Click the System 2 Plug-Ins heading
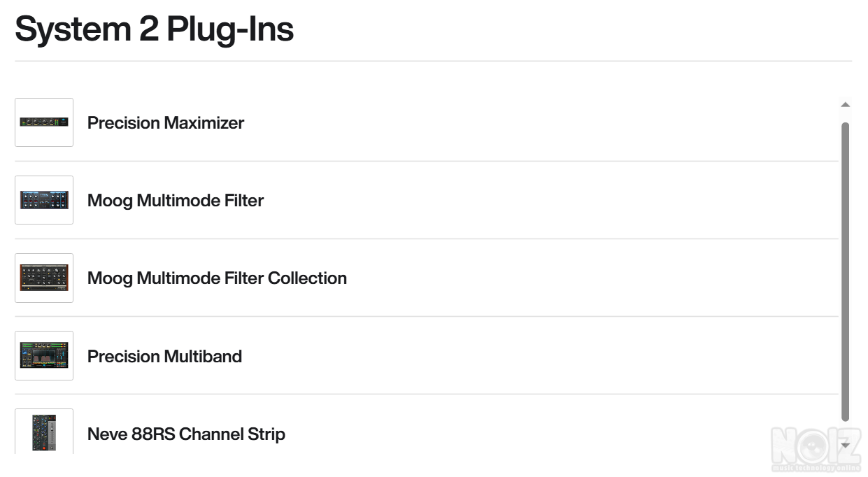This screenshot has width=868, height=477. pyautogui.click(x=154, y=29)
